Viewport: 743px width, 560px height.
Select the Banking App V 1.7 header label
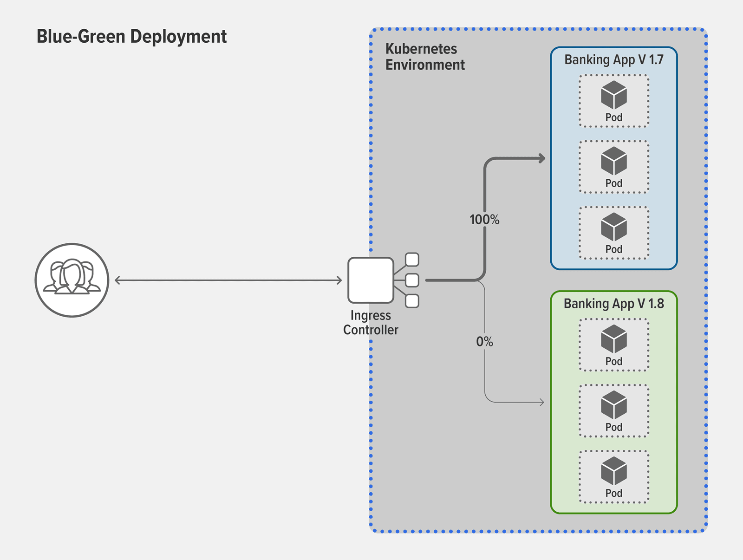coord(614,59)
